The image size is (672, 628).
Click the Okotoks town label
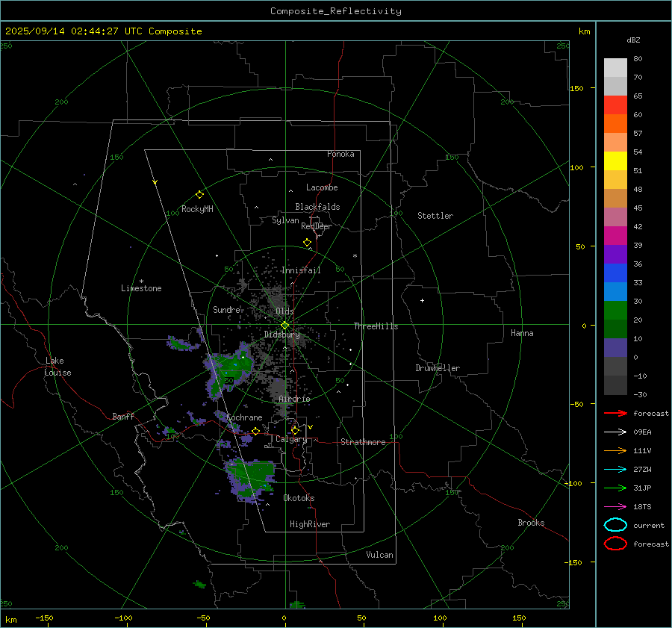[299, 498]
